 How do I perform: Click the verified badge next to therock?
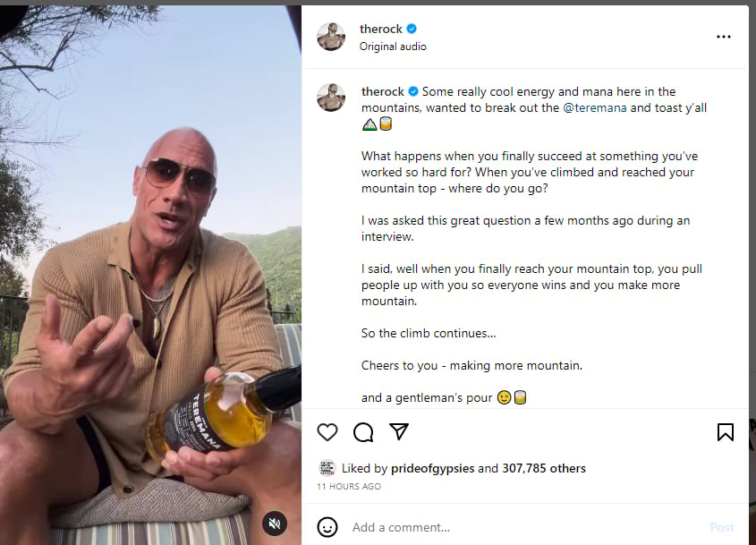coord(411,28)
